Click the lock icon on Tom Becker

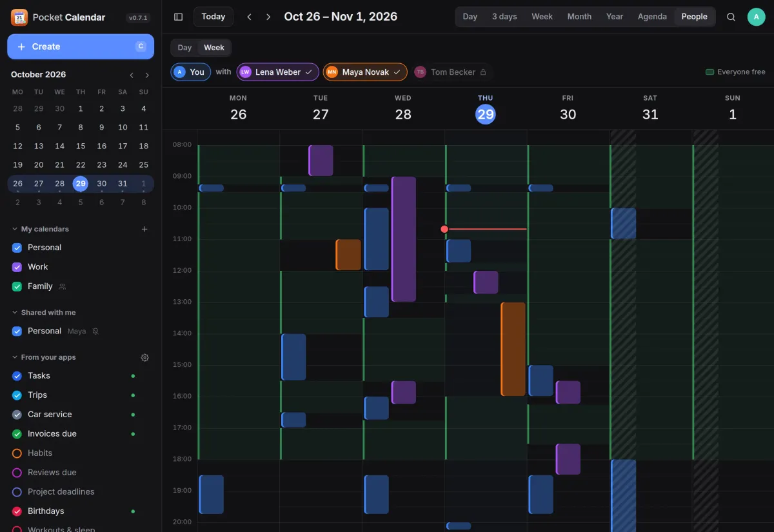click(482, 72)
